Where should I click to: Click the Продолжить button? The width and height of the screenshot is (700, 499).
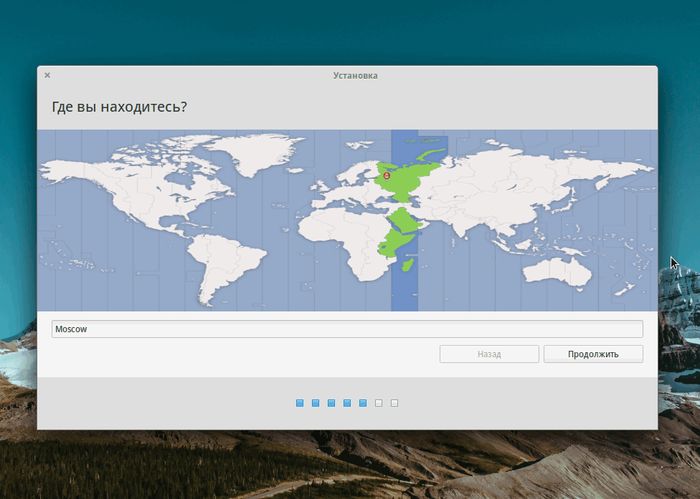tap(593, 354)
